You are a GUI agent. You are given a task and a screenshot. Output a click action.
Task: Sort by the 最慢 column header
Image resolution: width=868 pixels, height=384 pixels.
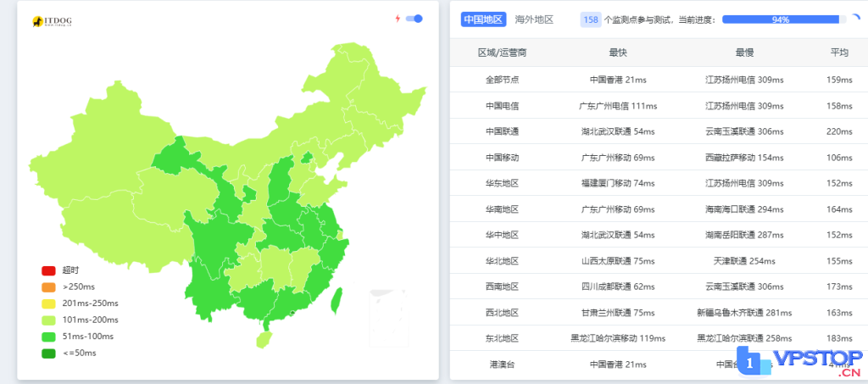point(744,53)
